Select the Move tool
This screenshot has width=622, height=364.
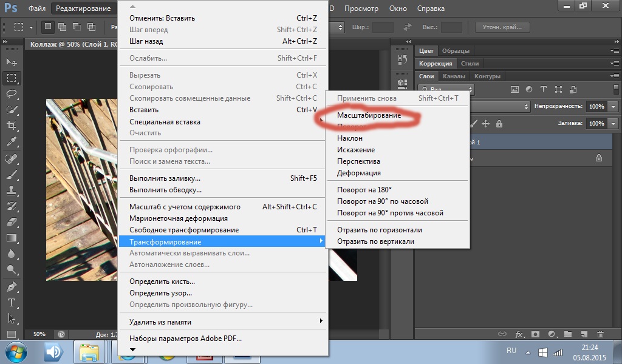tap(12, 62)
